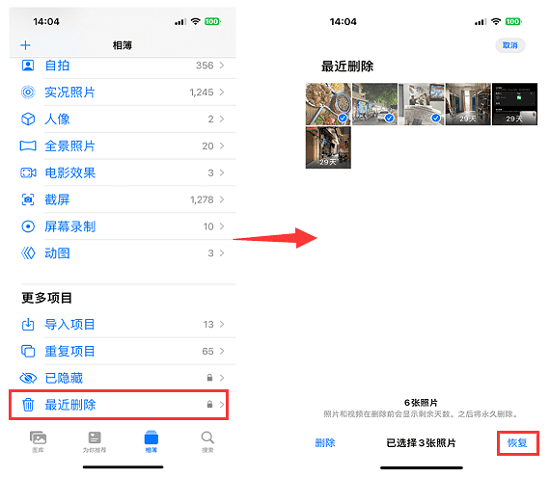Tap the 最近删除 trash can icon
The image size is (550, 477).
pos(28,405)
